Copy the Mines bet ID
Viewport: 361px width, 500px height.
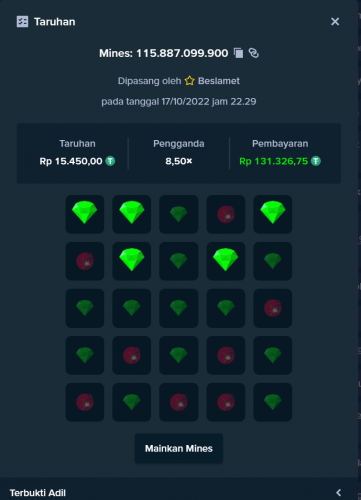[x=238, y=53]
